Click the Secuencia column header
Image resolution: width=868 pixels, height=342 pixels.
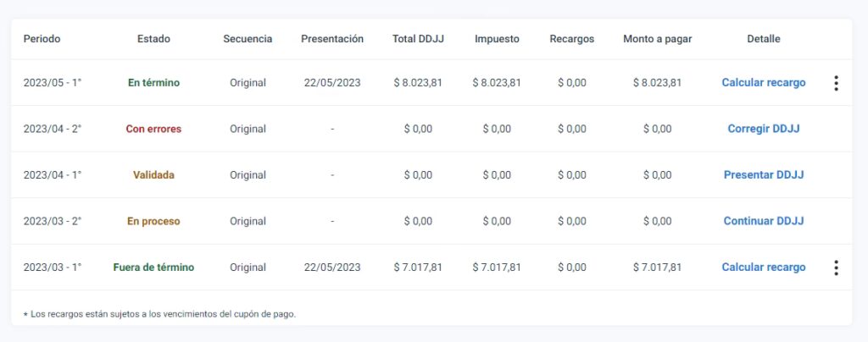coord(248,39)
